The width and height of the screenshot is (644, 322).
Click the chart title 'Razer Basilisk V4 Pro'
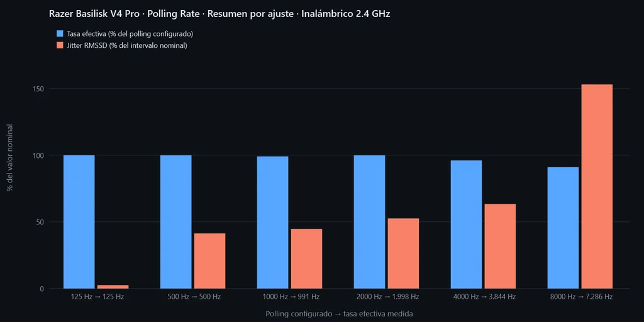94,14
